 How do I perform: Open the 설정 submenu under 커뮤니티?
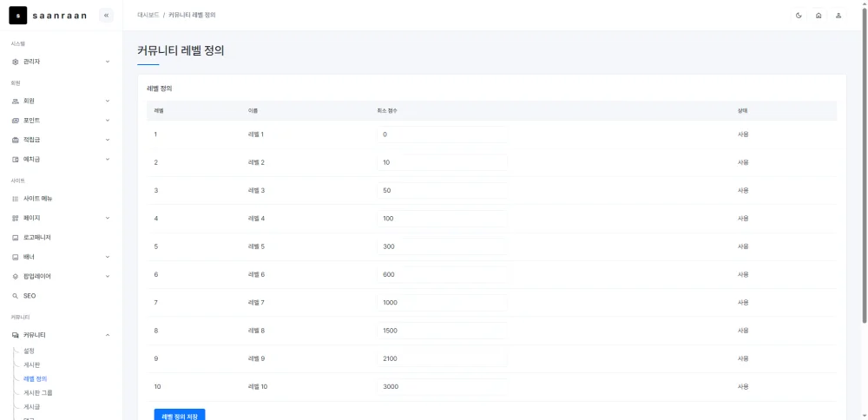pyautogui.click(x=30, y=351)
